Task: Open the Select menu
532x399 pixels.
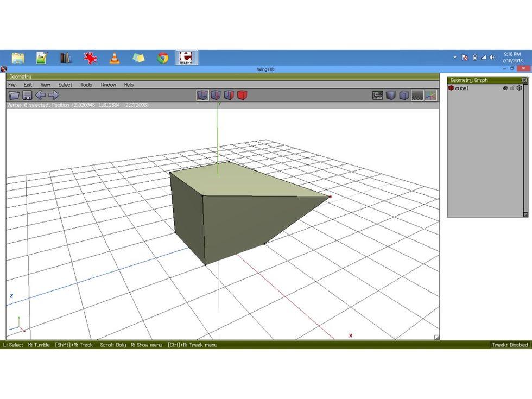Action: click(65, 85)
